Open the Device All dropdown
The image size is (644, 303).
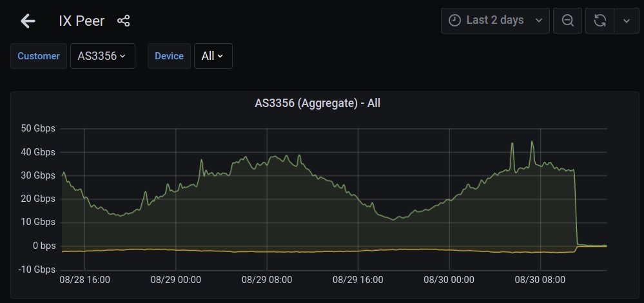point(213,56)
